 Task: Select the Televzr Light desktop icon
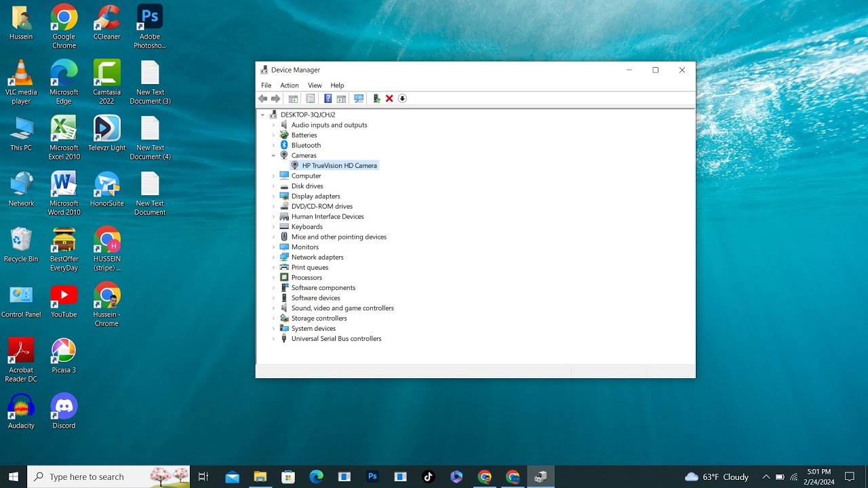[x=106, y=134]
